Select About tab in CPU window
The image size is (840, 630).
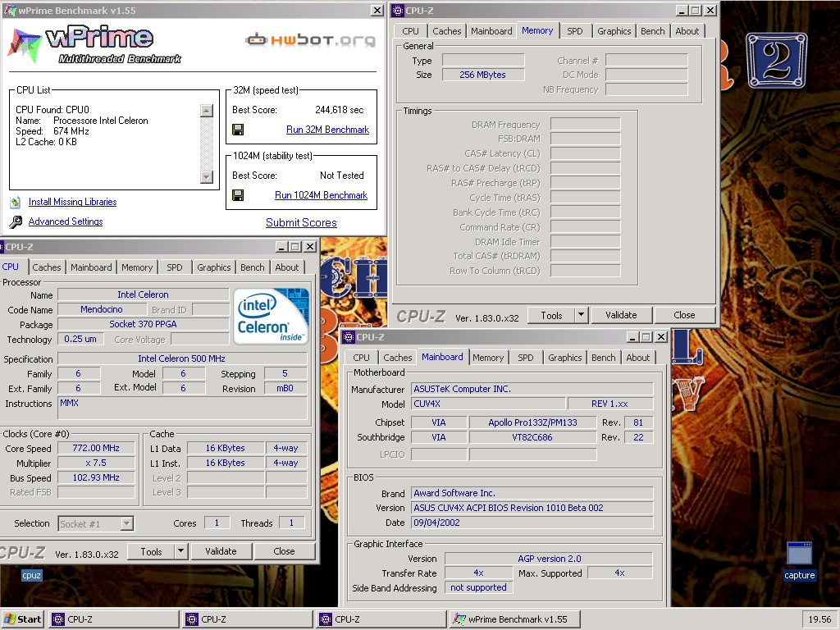click(286, 267)
